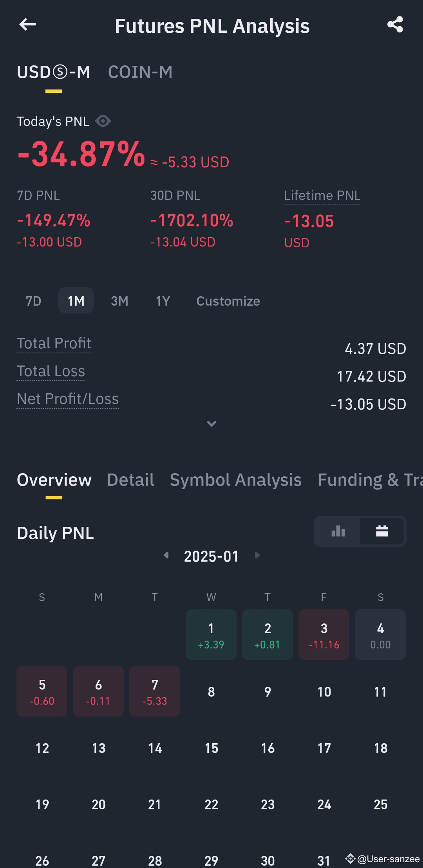The image size is (423, 868).
Task: Tap the Total Profit label
Action: pyautogui.click(x=54, y=344)
